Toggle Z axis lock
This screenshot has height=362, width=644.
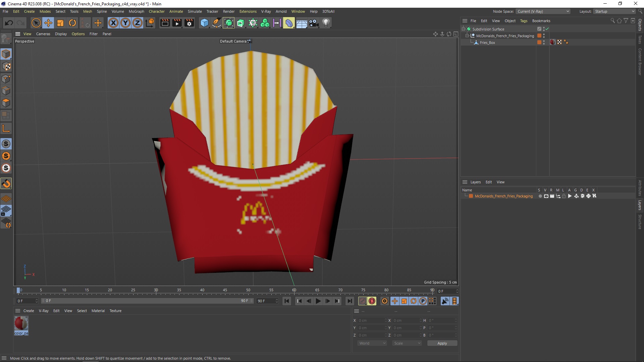click(138, 23)
